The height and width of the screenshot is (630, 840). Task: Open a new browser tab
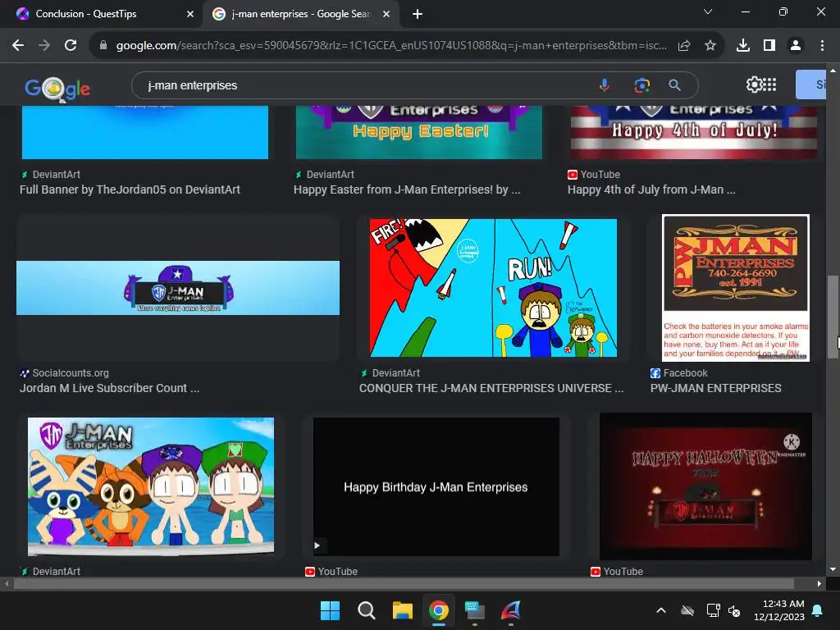[x=418, y=14]
